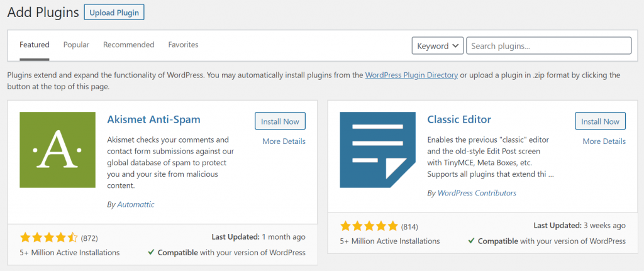This screenshot has width=644, height=271.
Task: Click the Upload Plugin button
Action: pyautogui.click(x=114, y=12)
